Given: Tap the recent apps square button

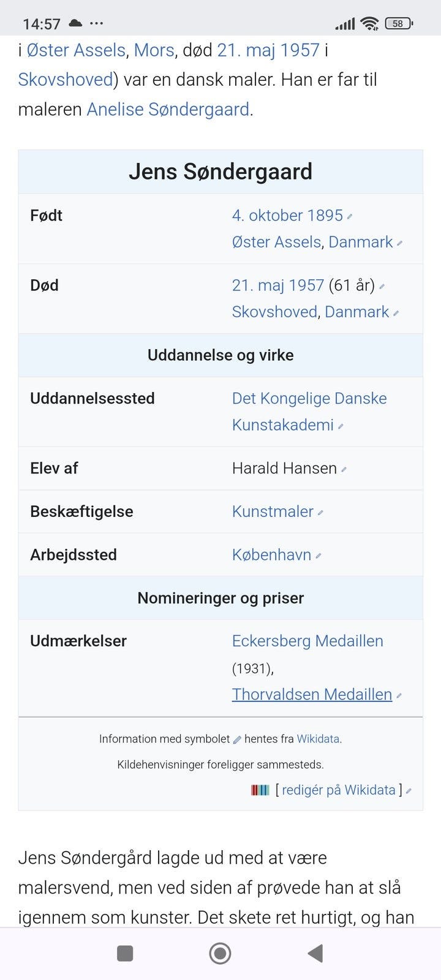Looking at the screenshot, I should 125,953.
